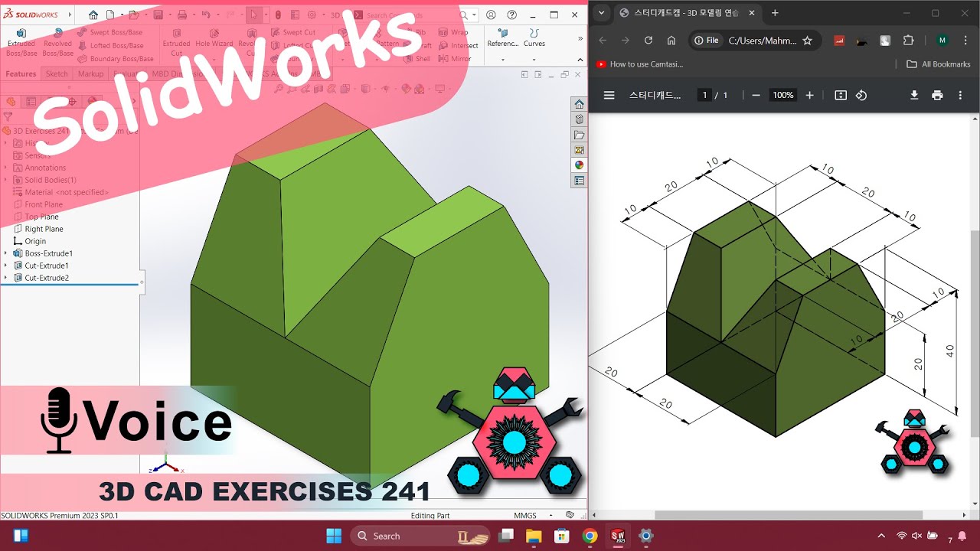
Task: Click the Print icon in SolidWorks
Action: 182,15
